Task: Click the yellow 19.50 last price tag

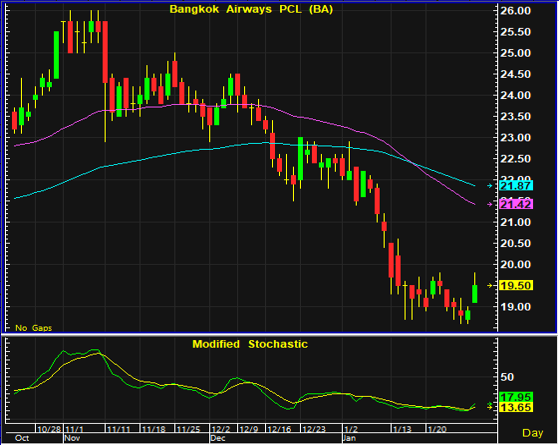Action: [x=516, y=285]
